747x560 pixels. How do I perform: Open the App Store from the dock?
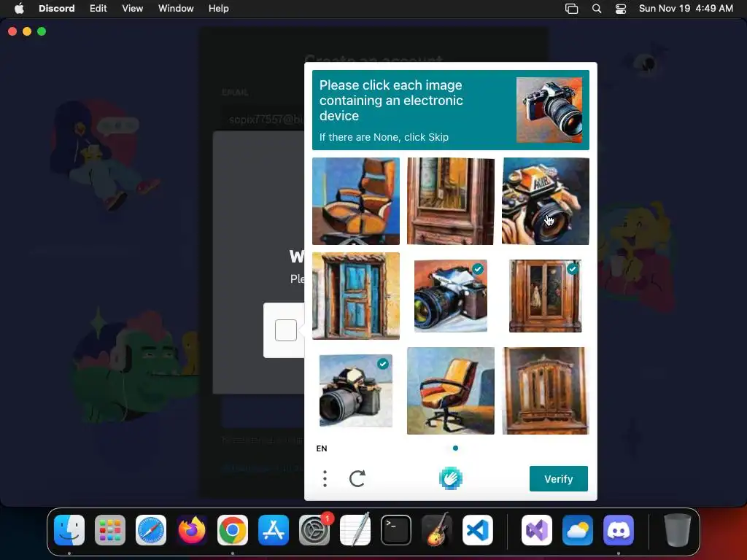274,530
